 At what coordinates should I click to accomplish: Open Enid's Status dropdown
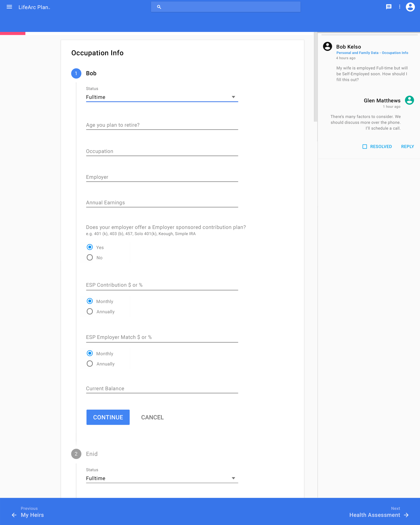tap(162, 478)
